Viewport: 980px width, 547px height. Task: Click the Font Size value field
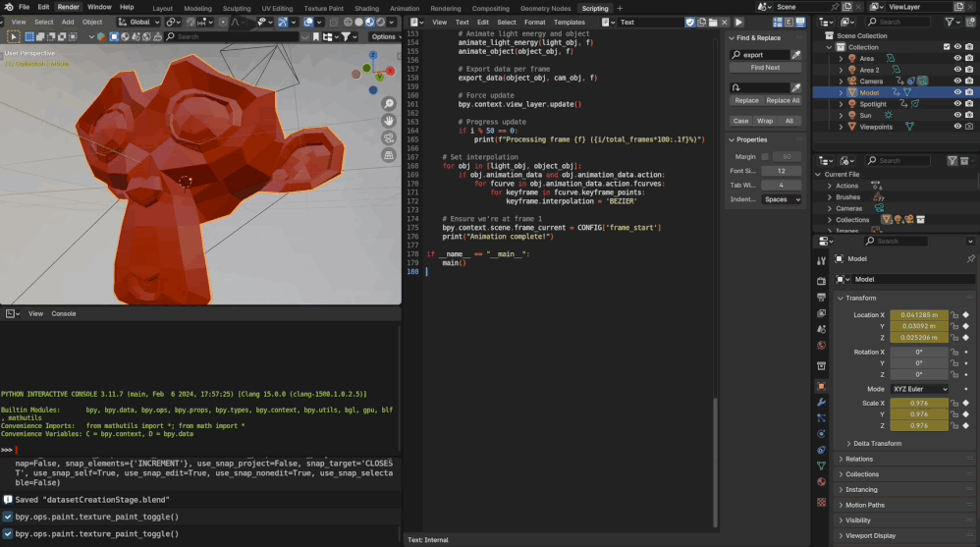coord(782,171)
